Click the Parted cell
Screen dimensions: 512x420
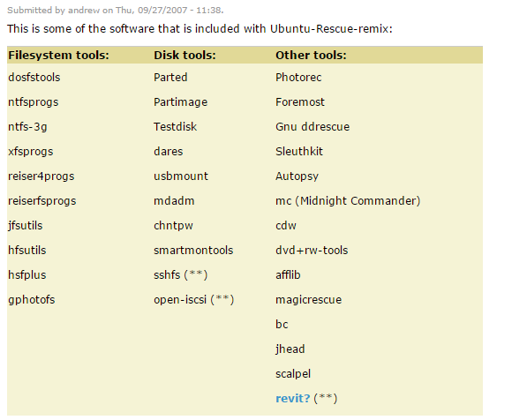pos(170,78)
